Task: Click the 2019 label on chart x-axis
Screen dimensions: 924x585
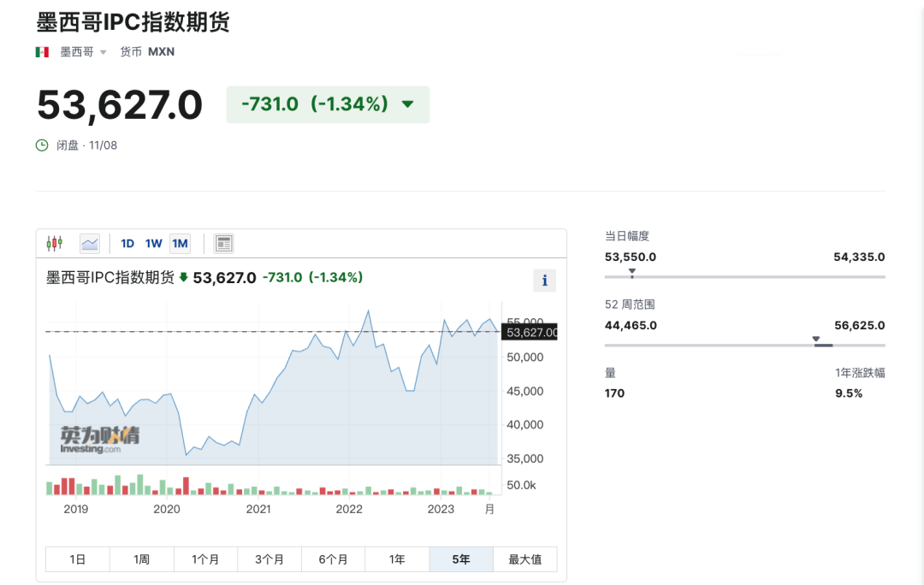Action: coord(75,509)
